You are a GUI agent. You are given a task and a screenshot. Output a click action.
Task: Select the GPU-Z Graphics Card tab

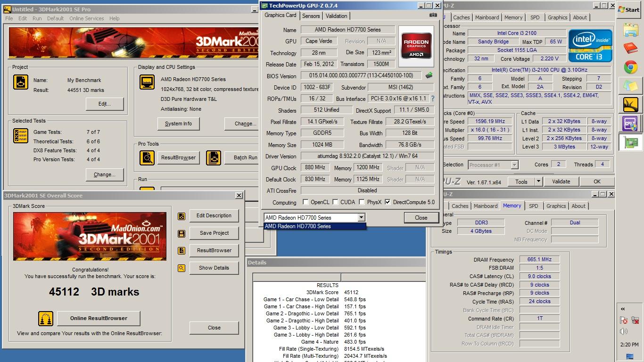click(281, 15)
